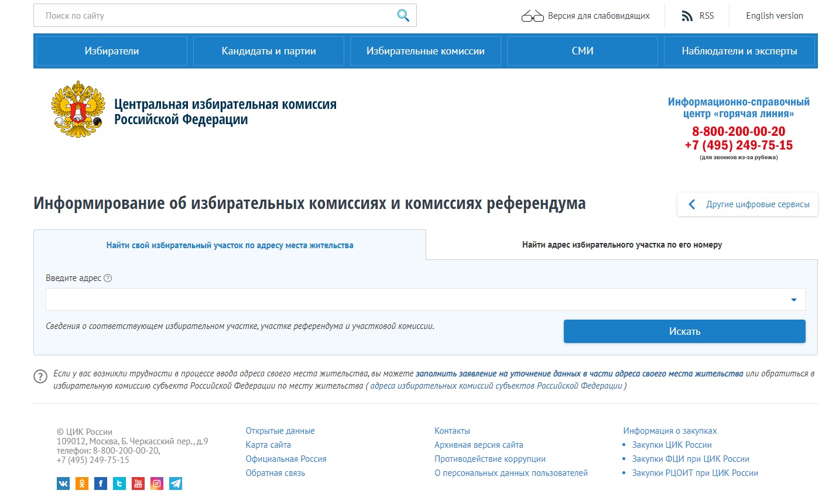Open the YouTube social icon
The image size is (839, 504).
138,484
